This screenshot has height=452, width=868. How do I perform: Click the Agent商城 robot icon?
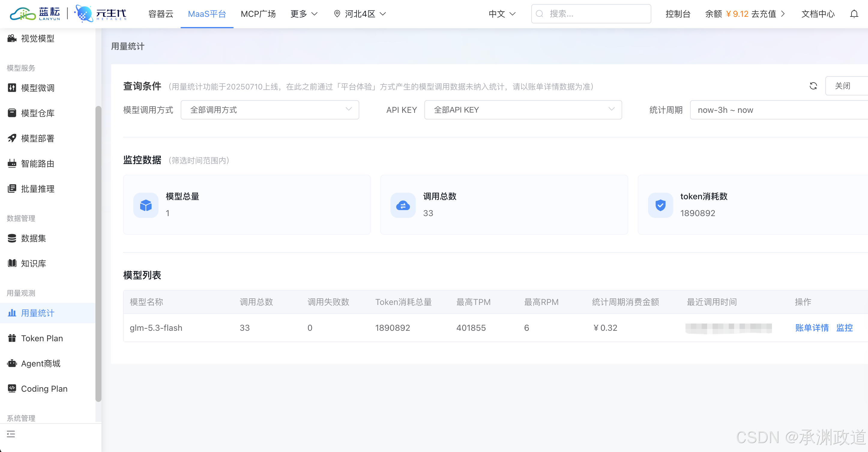point(12,363)
